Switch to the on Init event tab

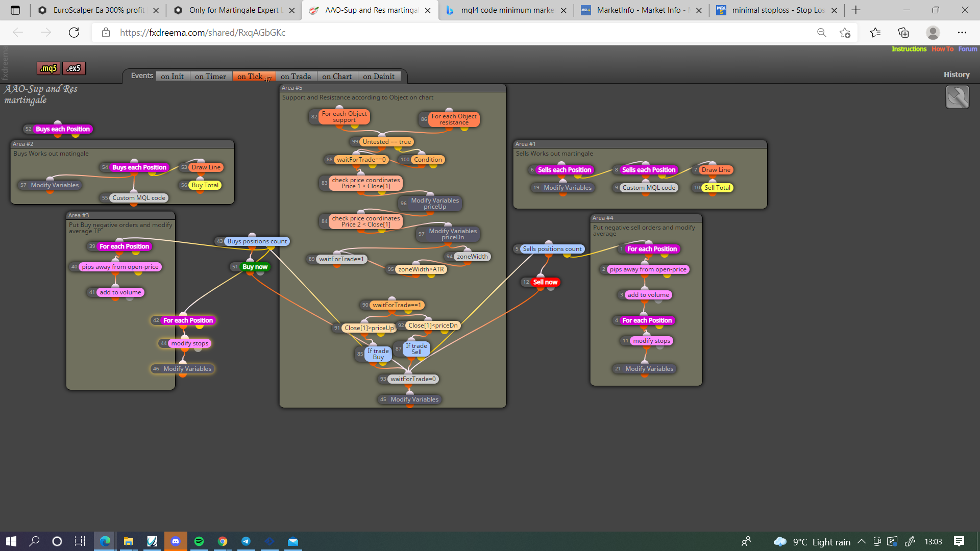pyautogui.click(x=173, y=77)
